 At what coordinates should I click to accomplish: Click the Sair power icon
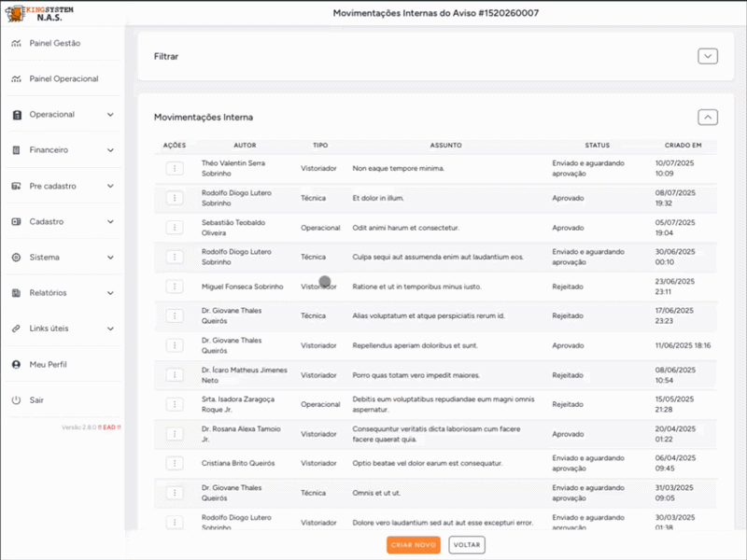pos(16,399)
